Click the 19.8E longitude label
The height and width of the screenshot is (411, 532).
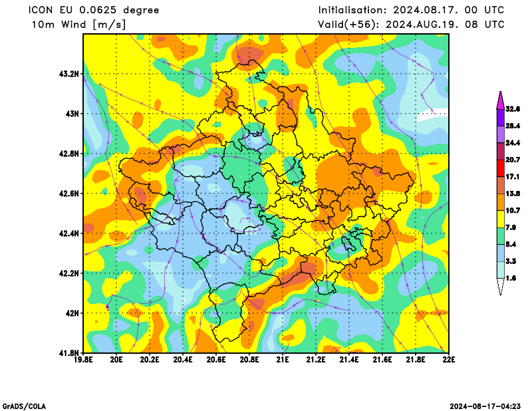click(x=83, y=359)
